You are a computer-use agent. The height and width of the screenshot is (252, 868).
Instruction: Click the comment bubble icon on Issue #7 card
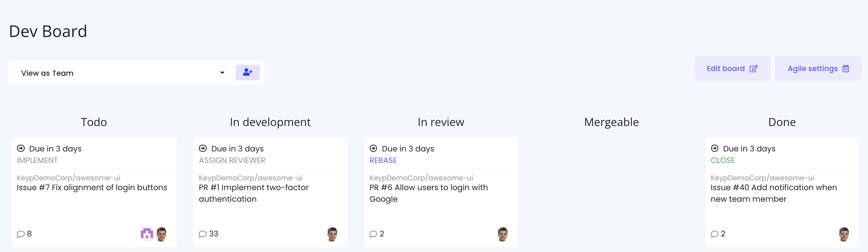click(21, 234)
